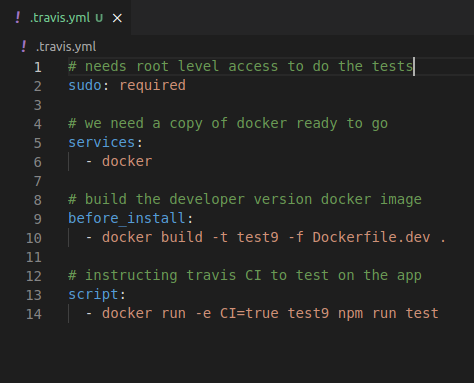The image size is (474, 383).
Task: Click the script key on line 13
Action: tap(93, 295)
